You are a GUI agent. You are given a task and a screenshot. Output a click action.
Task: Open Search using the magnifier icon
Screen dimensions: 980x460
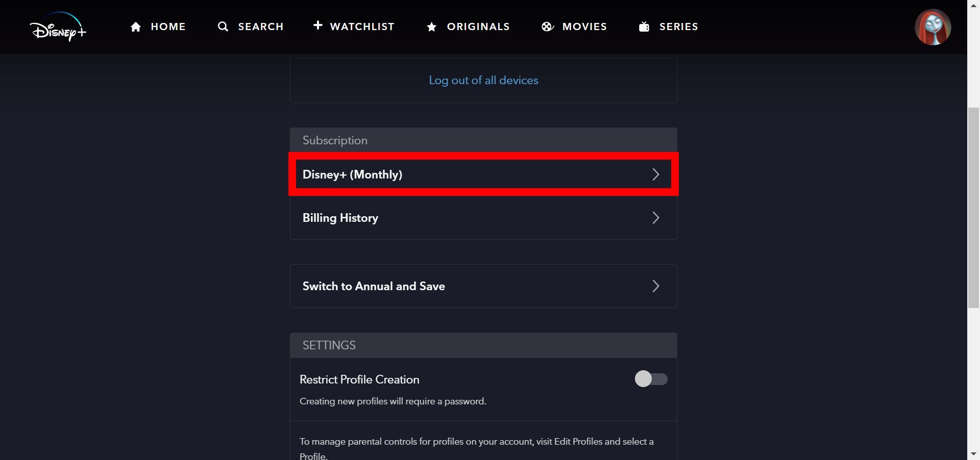click(x=223, y=27)
